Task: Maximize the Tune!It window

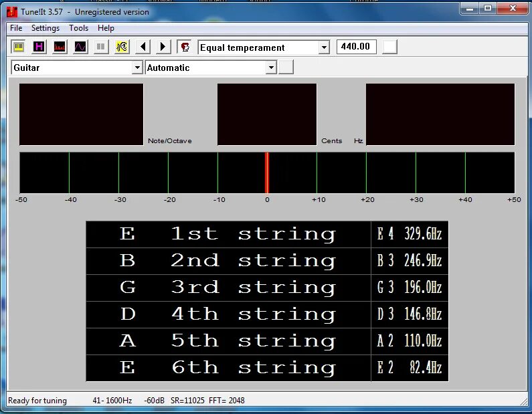Action: tap(488, 9)
